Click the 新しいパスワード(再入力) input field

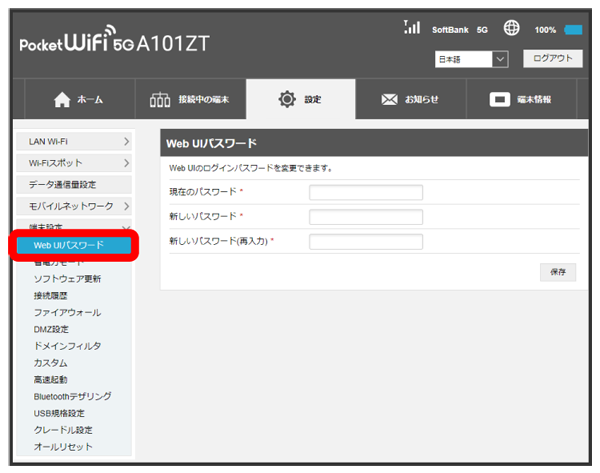point(365,241)
